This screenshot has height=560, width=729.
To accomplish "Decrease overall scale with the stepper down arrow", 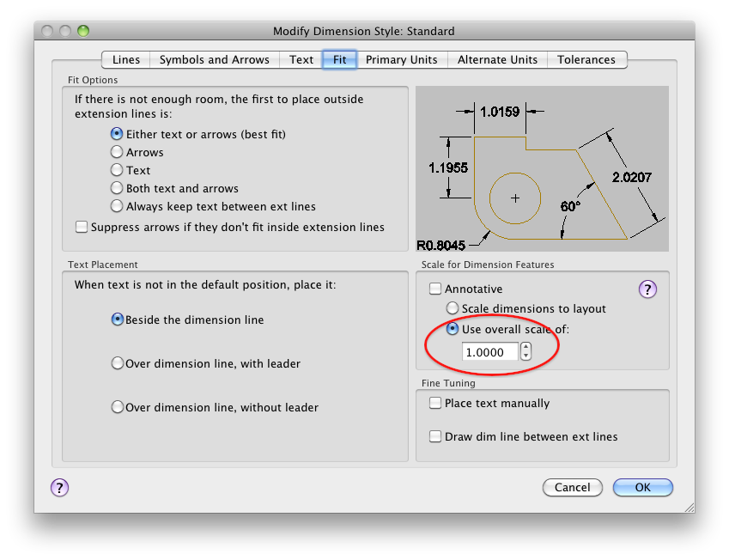I will (x=526, y=356).
